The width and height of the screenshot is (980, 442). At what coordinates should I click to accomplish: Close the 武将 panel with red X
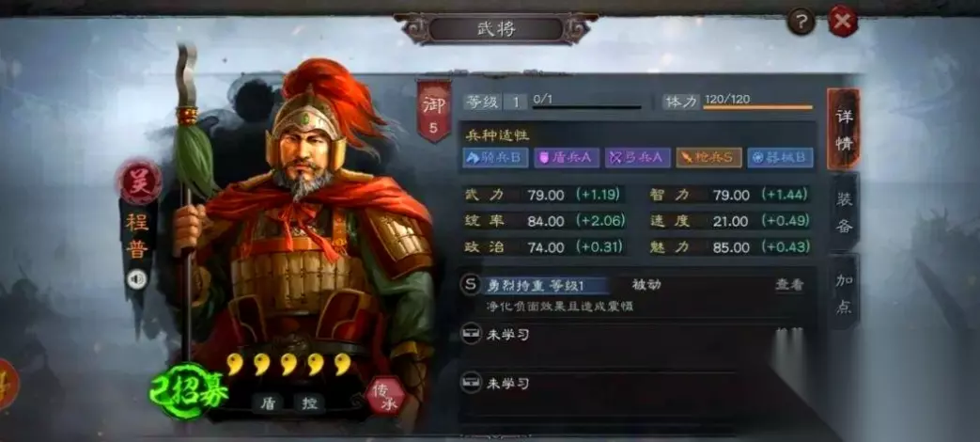pyautogui.click(x=843, y=22)
